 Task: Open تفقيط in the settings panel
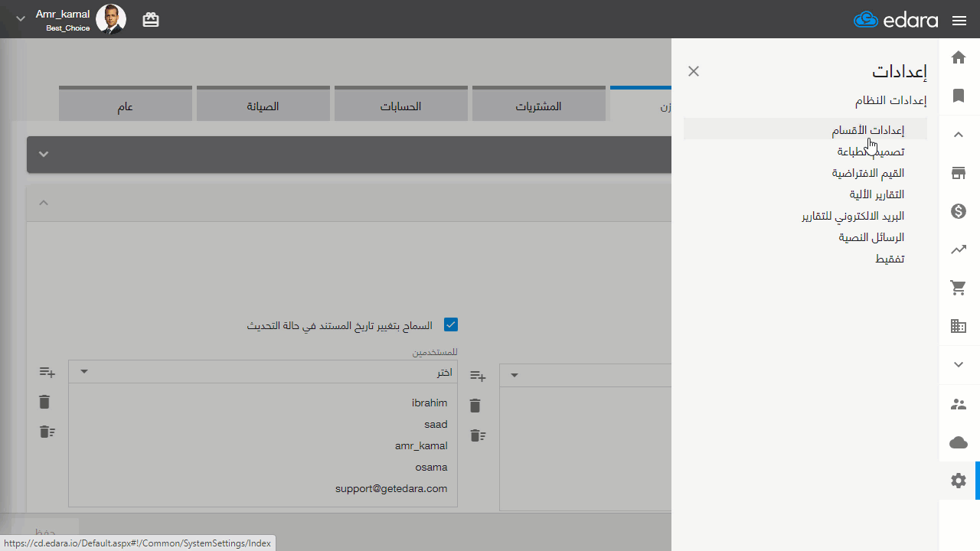(x=890, y=259)
